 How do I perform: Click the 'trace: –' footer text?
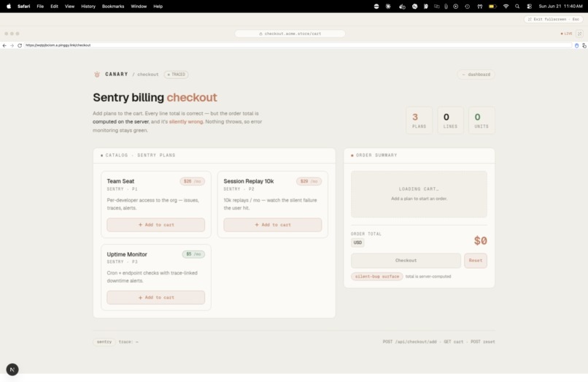click(128, 342)
